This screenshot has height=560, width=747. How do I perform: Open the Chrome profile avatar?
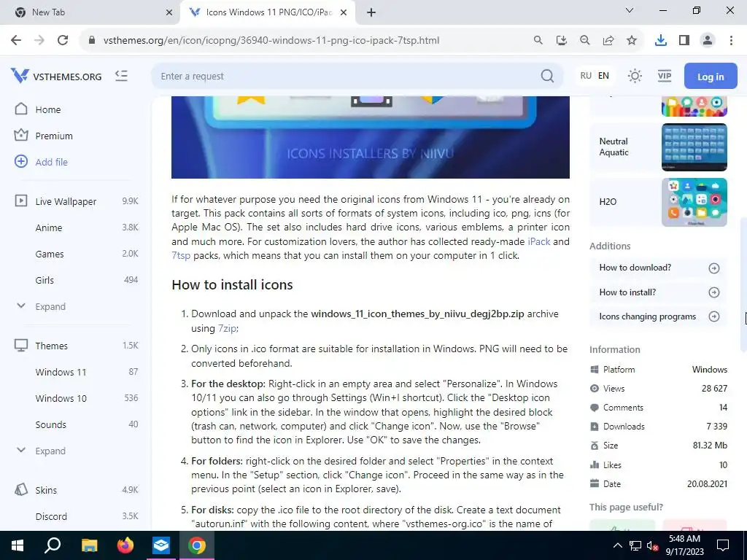coord(708,40)
